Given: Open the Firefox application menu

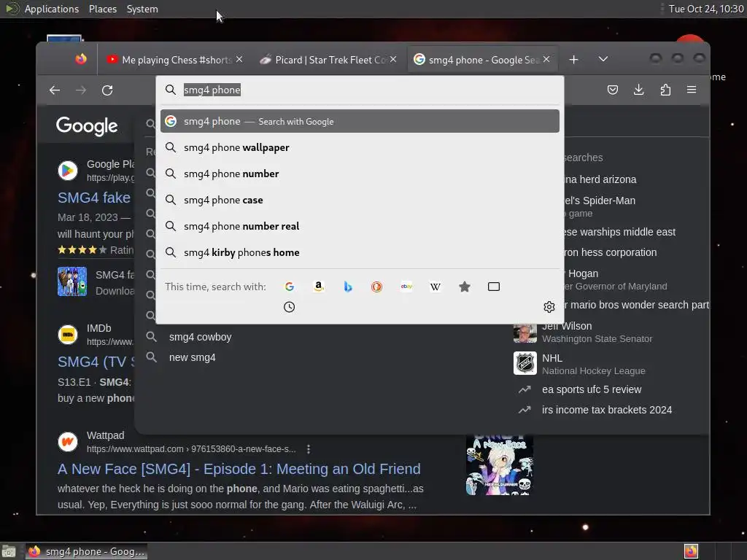Looking at the screenshot, I should 692,90.
